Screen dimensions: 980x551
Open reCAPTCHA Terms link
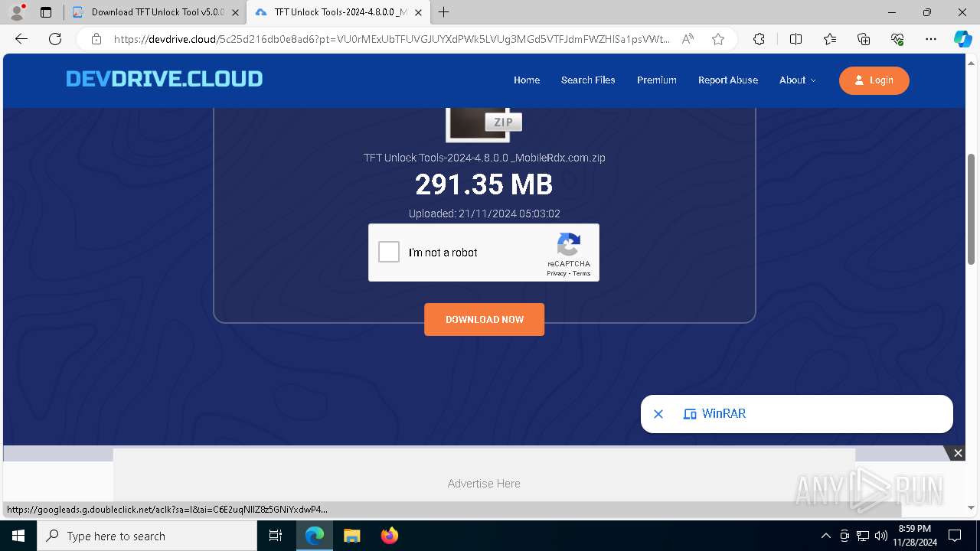pos(582,273)
